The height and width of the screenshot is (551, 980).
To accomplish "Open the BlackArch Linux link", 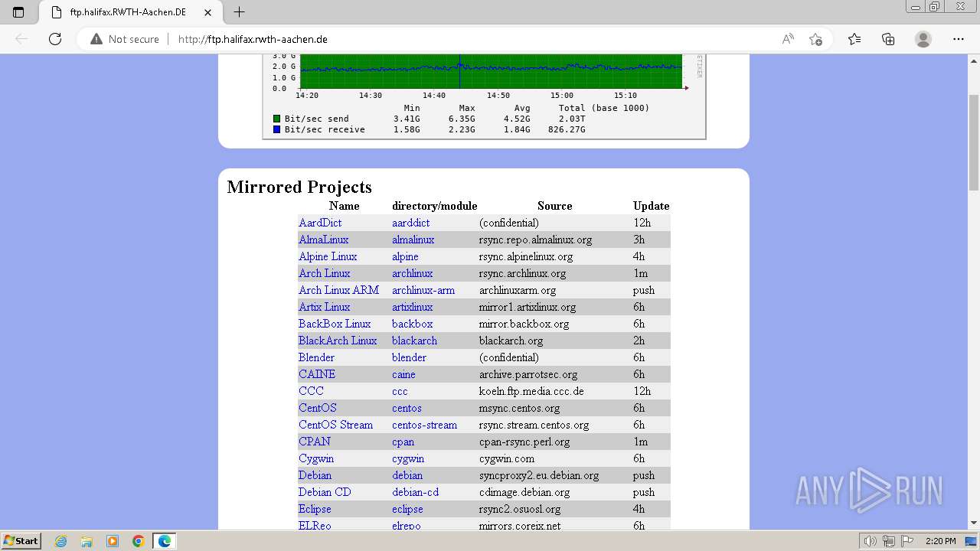I will pyautogui.click(x=338, y=341).
